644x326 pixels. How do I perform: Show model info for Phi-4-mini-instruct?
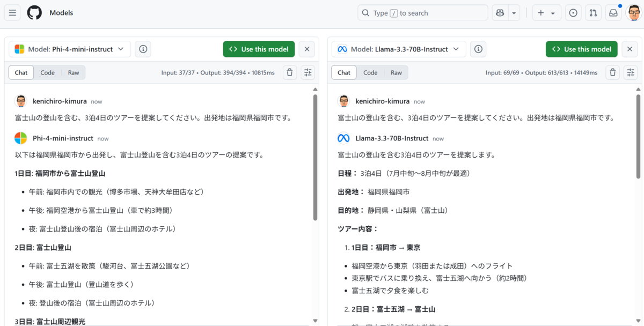(143, 49)
